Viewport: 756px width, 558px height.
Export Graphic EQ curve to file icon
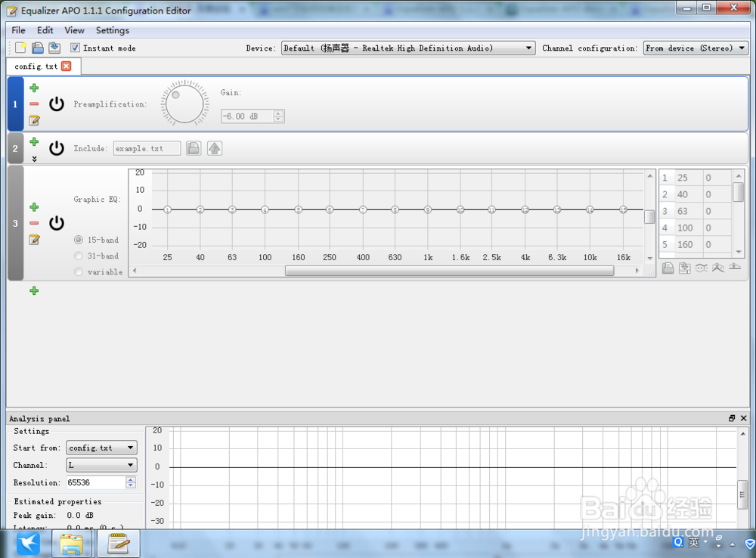point(685,268)
